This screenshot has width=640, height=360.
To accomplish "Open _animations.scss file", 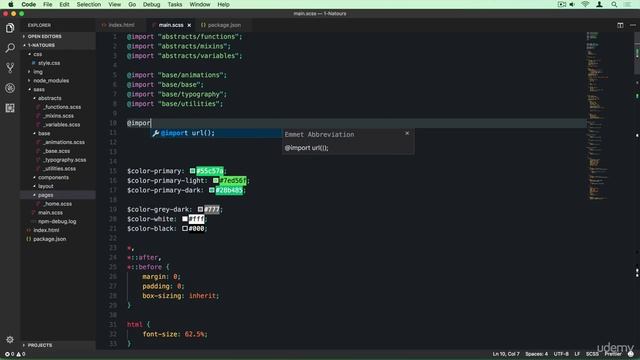I will [64, 142].
